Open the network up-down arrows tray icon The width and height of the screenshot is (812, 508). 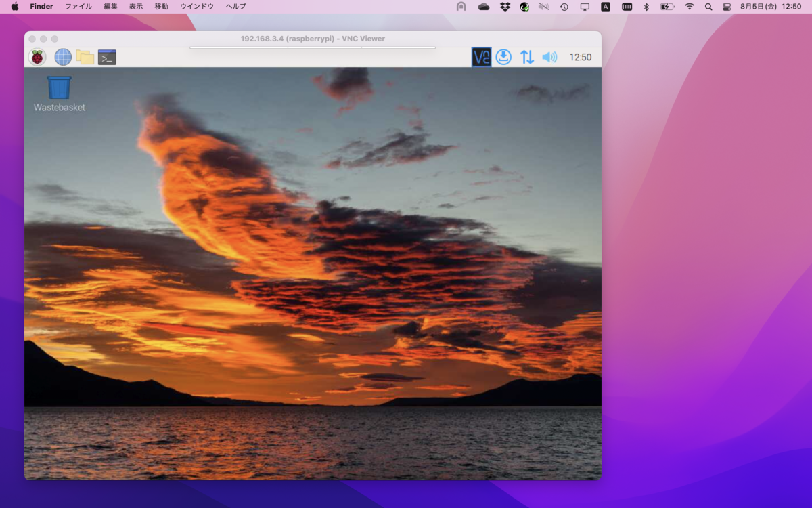526,57
